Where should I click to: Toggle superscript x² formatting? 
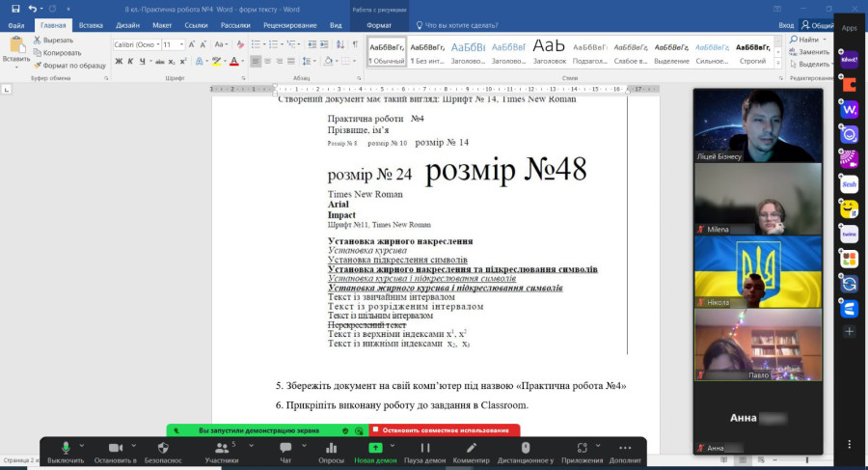(182, 61)
